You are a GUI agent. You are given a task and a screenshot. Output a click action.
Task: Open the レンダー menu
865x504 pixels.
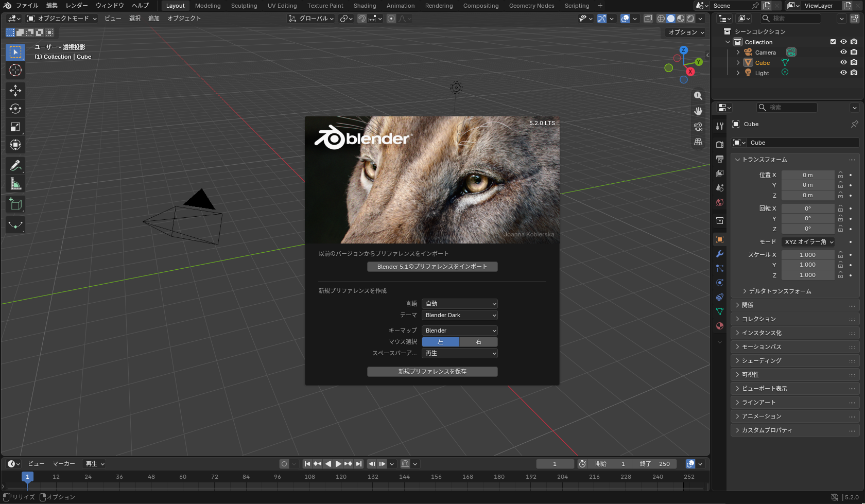coord(77,6)
